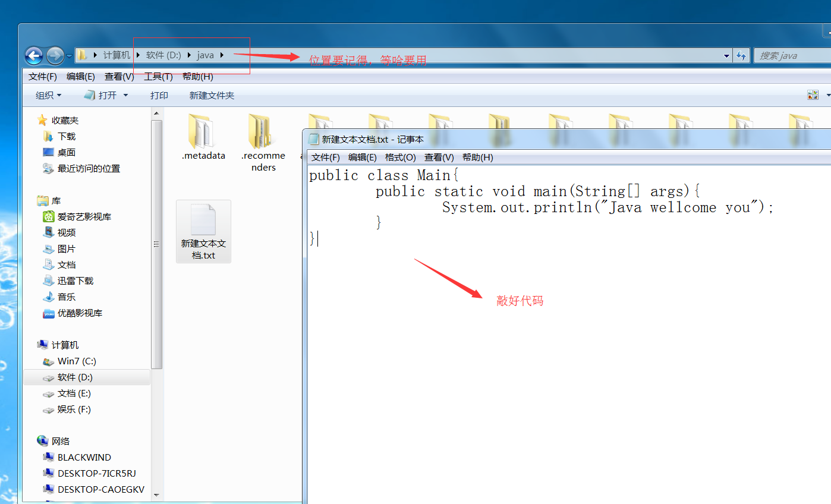Select the 新建文本文档.txt file
The width and height of the screenshot is (831, 504).
tap(203, 231)
